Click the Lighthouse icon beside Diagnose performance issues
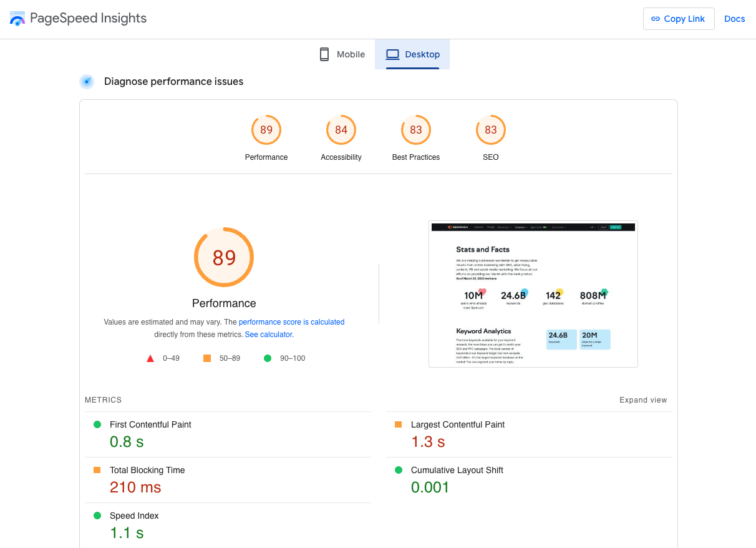The height and width of the screenshot is (548, 756). point(87,81)
